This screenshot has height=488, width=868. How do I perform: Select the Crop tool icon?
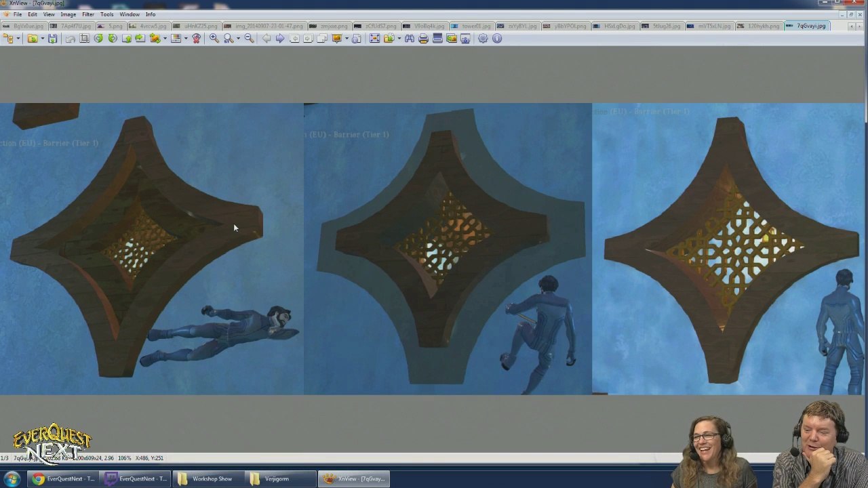click(x=85, y=39)
